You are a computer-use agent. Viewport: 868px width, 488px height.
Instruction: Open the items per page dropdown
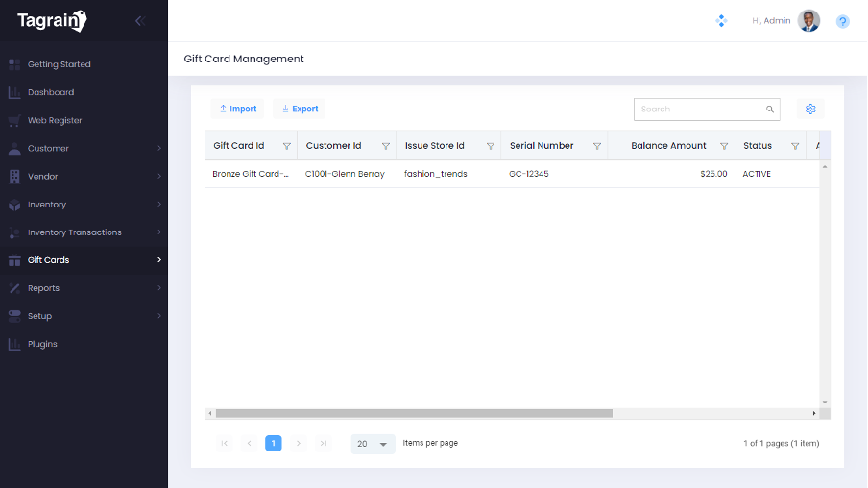pyautogui.click(x=374, y=444)
